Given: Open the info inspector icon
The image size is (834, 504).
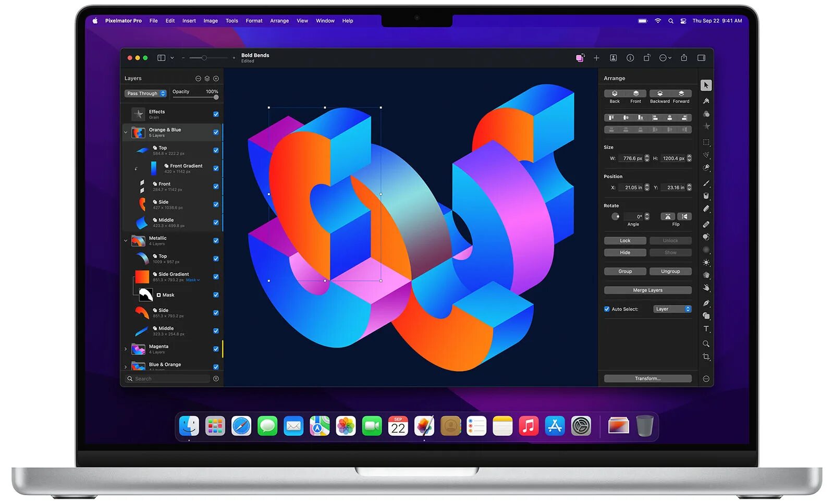Looking at the screenshot, I should [630, 58].
